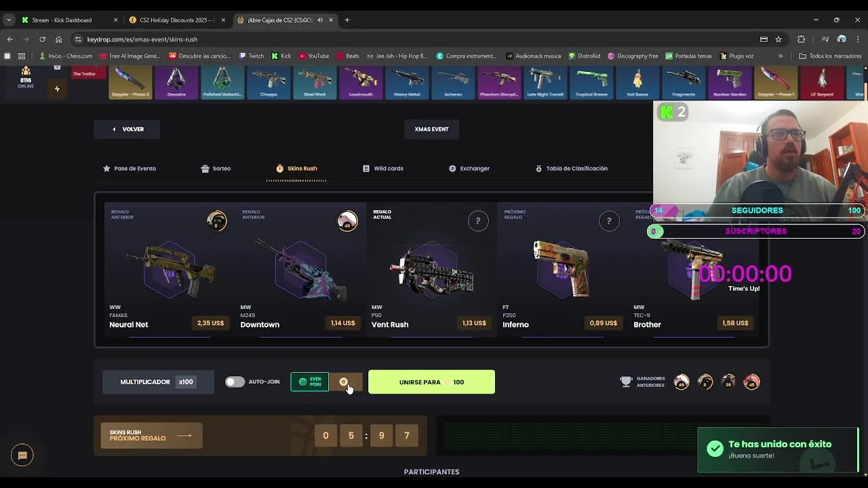
Task: Open the DistroKid bookmark
Action: (x=583, y=56)
